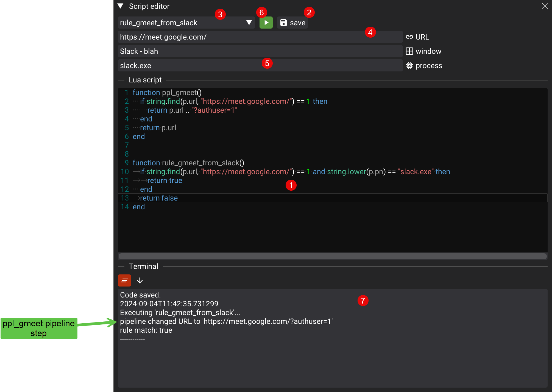Click the 'Lua script' section header
Viewport: 552px width, 392px height.
145,80
